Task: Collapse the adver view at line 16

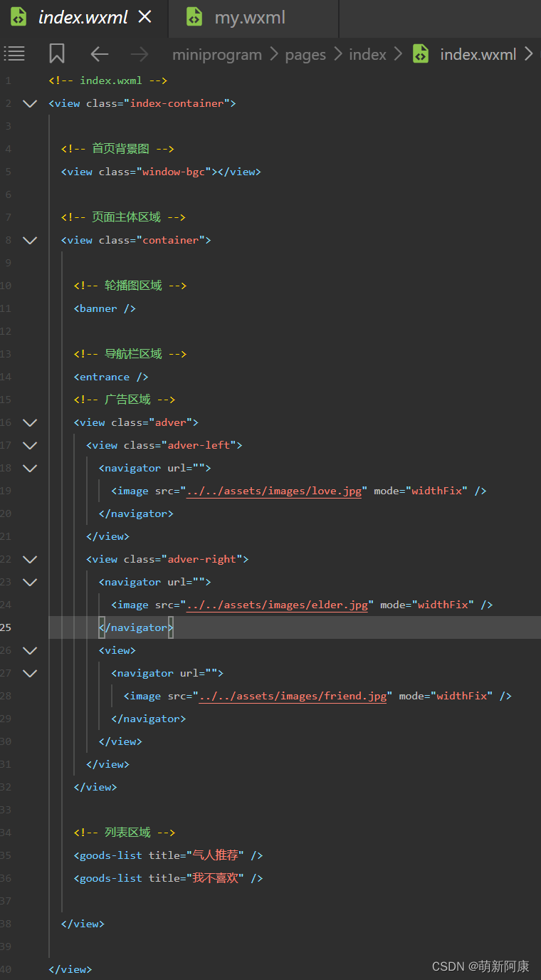Action: click(x=30, y=422)
